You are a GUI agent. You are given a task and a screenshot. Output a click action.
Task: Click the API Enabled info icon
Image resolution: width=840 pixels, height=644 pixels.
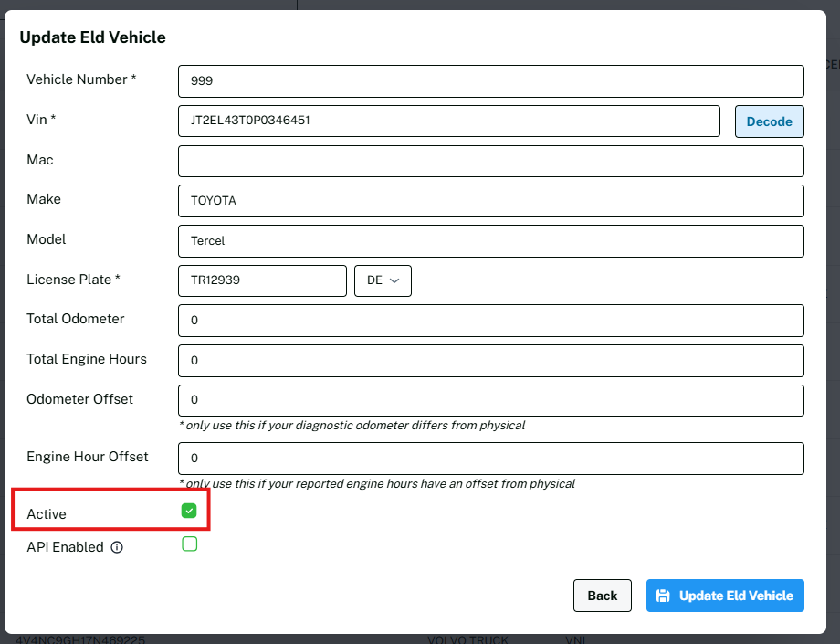coord(117,548)
